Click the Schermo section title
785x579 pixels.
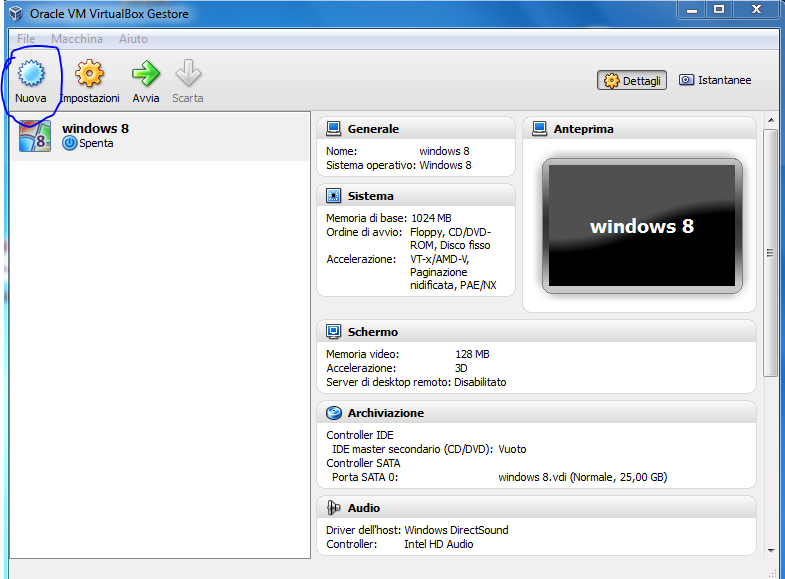click(373, 332)
